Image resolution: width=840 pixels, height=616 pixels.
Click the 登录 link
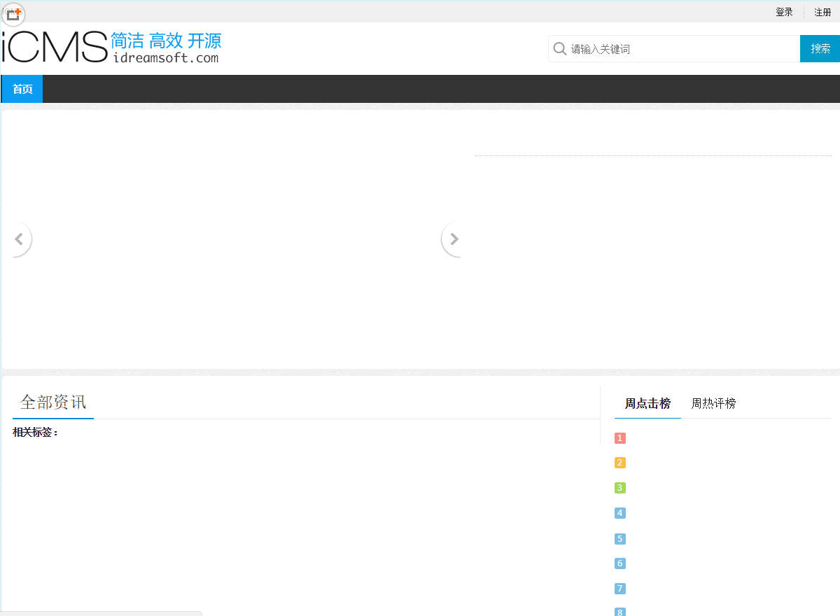click(784, 12)
